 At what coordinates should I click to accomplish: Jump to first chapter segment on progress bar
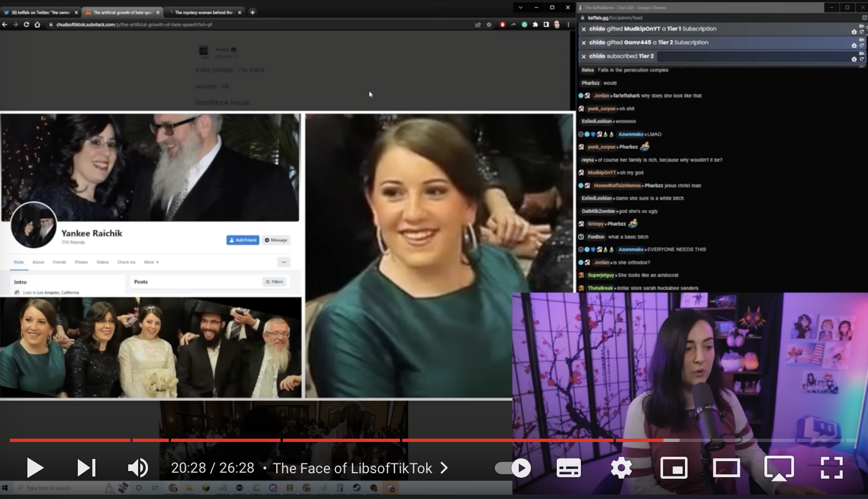coord(70,440)
